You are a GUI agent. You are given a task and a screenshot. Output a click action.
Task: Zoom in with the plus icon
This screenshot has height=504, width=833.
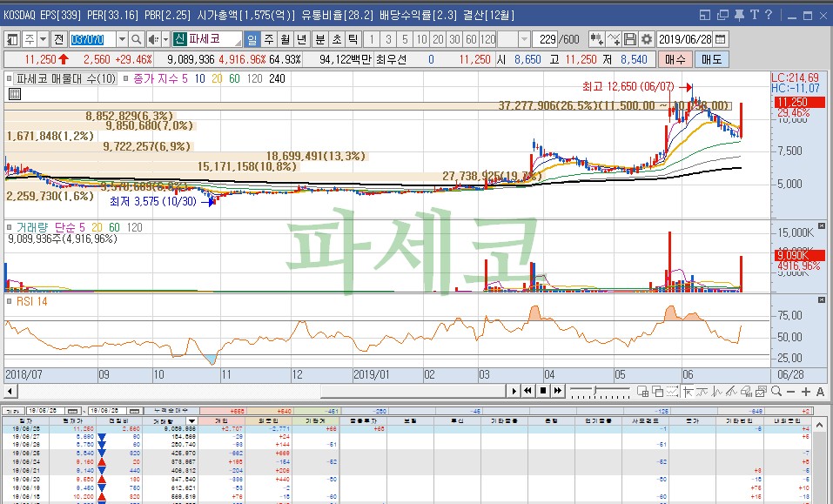[805, 392]
